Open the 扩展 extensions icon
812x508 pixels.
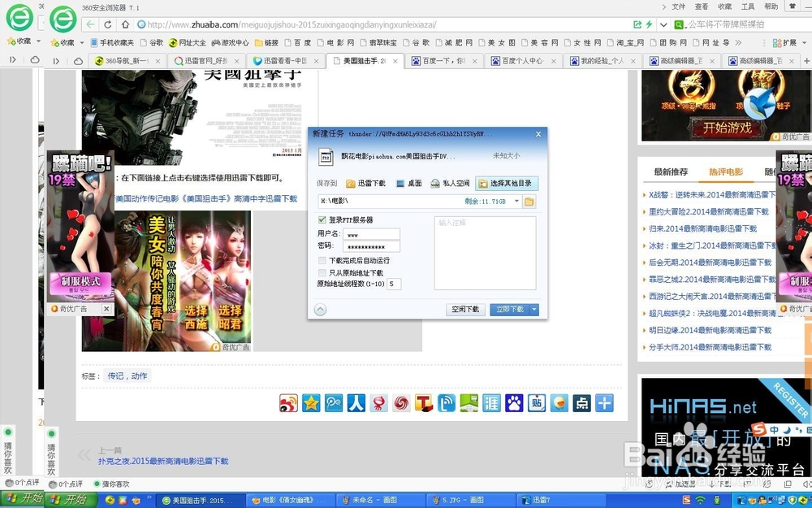pos(784,42)
